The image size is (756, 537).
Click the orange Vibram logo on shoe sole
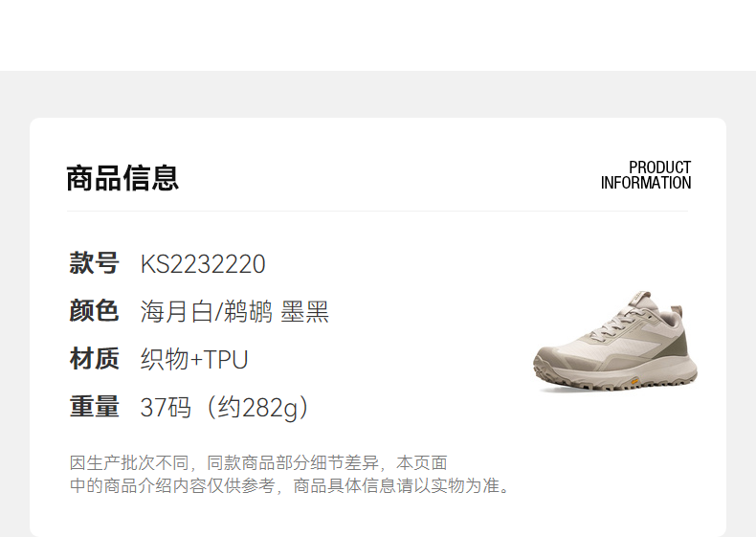tap(635, 382)
